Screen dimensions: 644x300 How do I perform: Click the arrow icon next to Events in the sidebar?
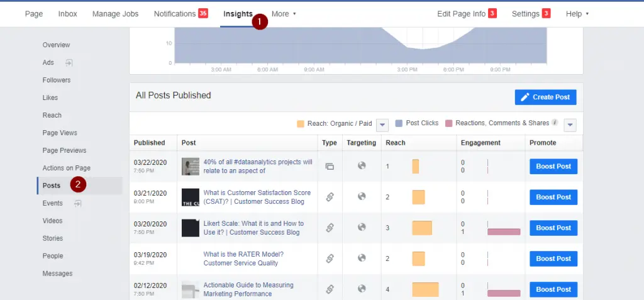click(x=78, y=203)
